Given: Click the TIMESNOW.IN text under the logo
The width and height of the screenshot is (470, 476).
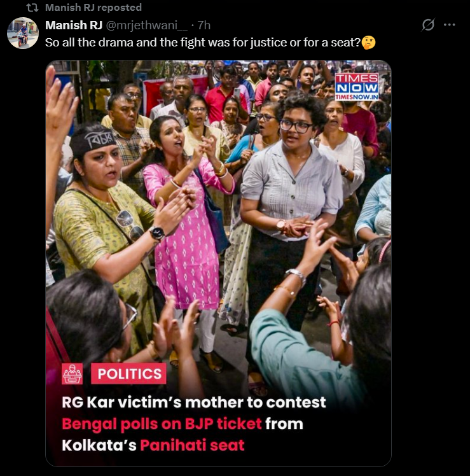Looking at the screenshot, I should point(356,96).
